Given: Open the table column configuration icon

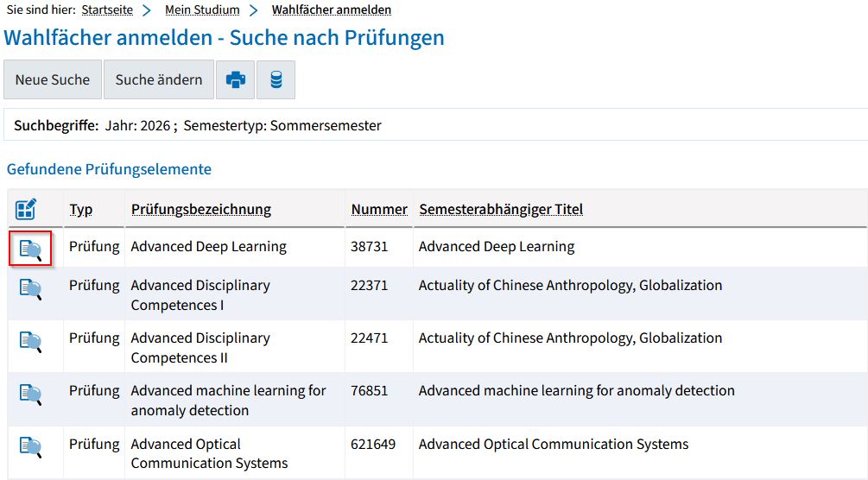Looking at the screenshot, I should point(26,209).
